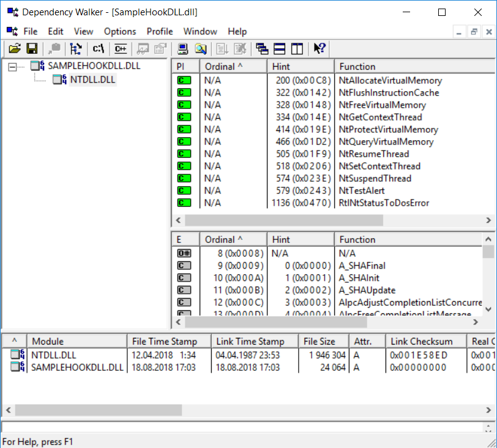497x448 pixels.
Task: Open the module Properties icon
Action: (x=160, y=48)
